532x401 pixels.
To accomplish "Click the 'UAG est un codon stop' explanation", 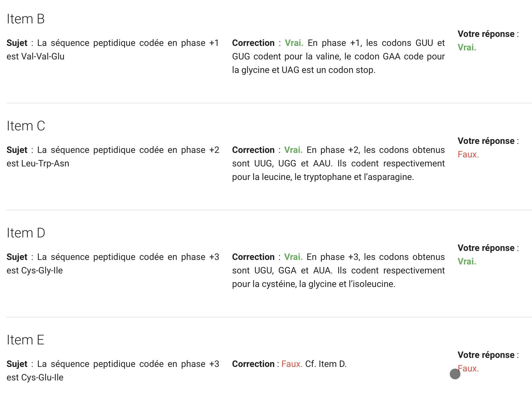I will [x=328, y=70].
